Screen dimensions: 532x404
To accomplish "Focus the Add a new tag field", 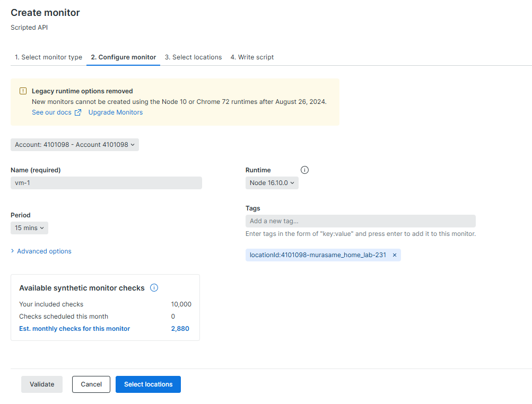I will (x=360, y=221).
